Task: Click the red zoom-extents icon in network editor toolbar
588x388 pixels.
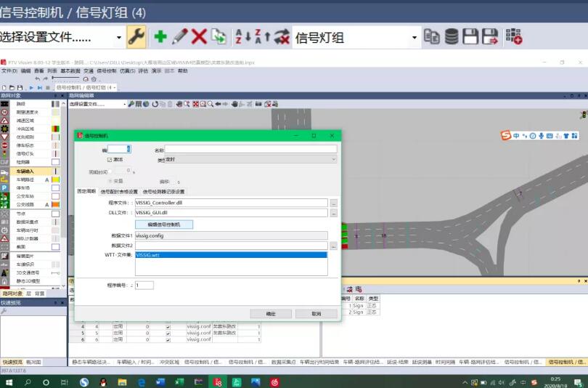Action: 196,104
